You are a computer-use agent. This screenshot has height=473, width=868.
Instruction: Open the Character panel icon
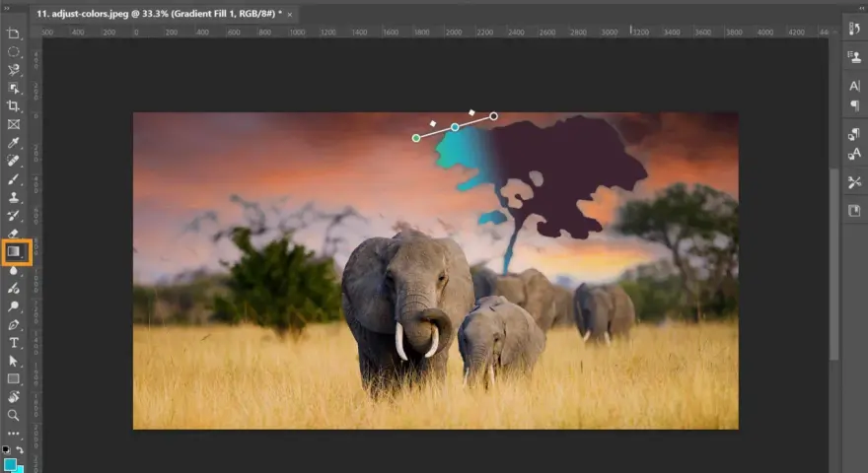(854, 86)
